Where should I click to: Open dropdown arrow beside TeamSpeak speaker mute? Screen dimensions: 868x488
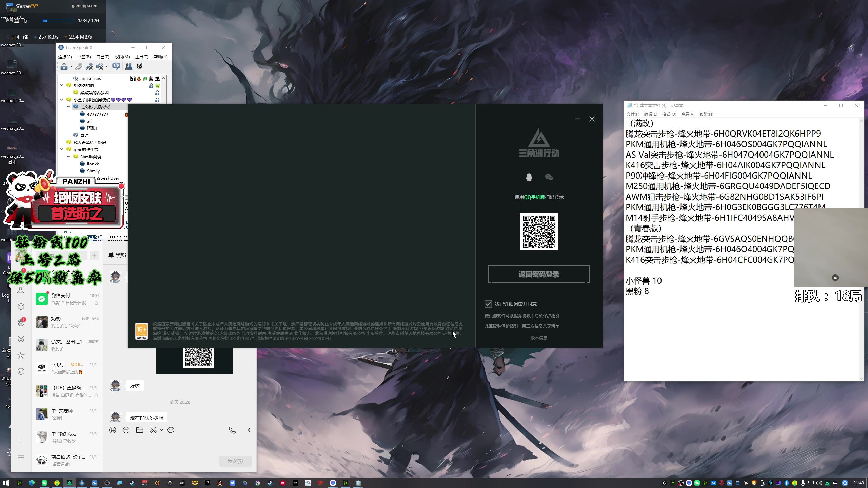pos(107,66)
